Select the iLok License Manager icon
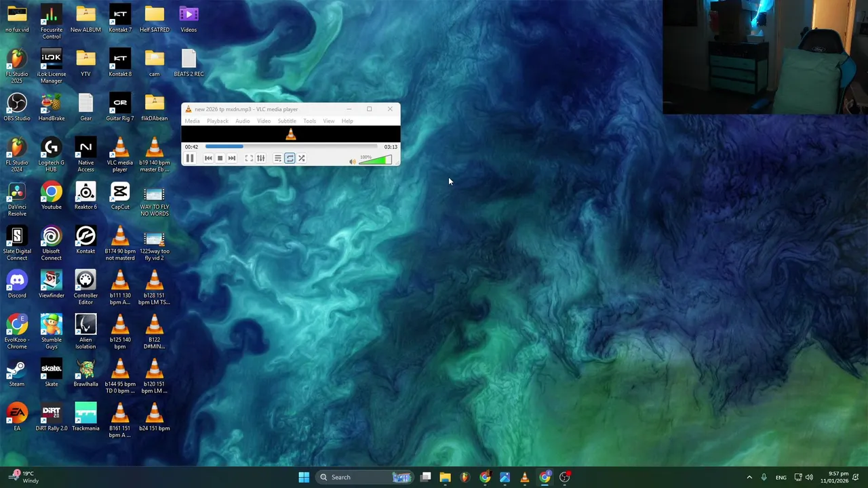The height and width of the screenshot is (488, 868). coord(52,66)
